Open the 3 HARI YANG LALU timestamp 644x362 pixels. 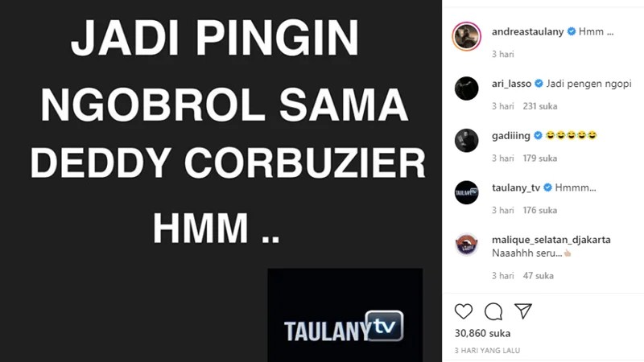(487, 351)
